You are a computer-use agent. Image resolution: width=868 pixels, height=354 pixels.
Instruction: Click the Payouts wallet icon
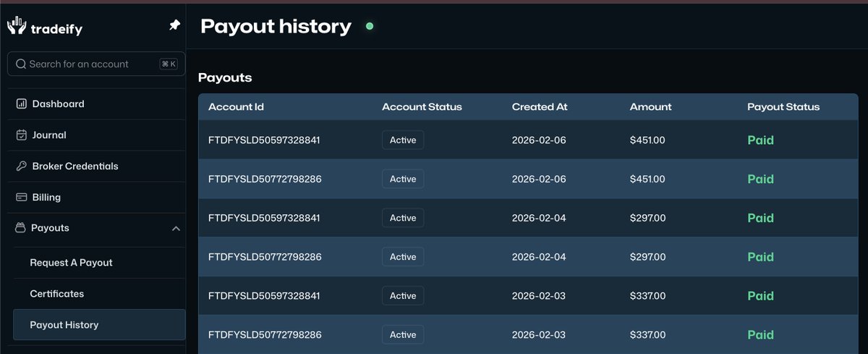click(21, 228)
